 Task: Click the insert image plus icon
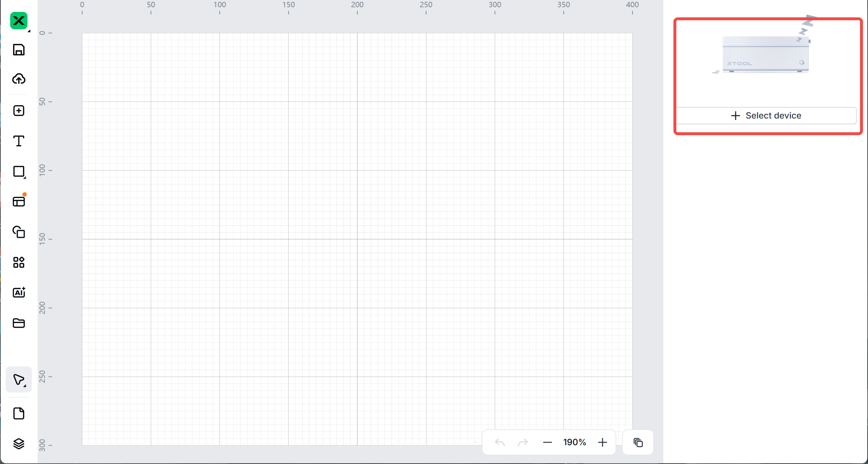(x=19, y=111)
